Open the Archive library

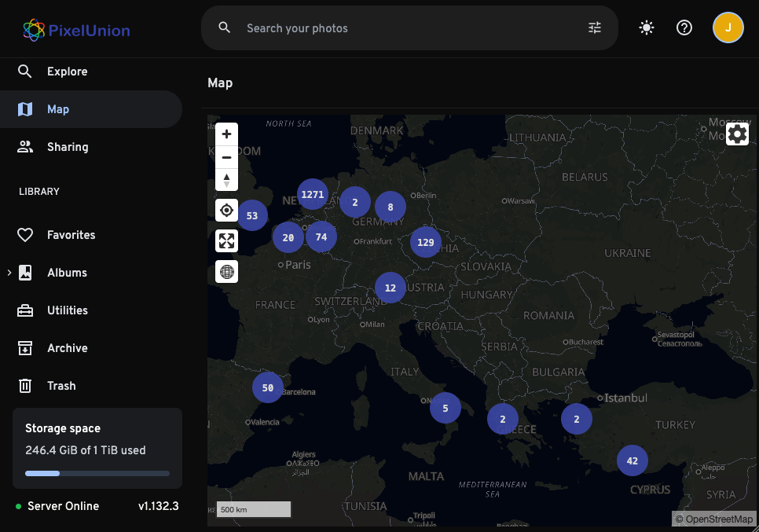[67, 347]
